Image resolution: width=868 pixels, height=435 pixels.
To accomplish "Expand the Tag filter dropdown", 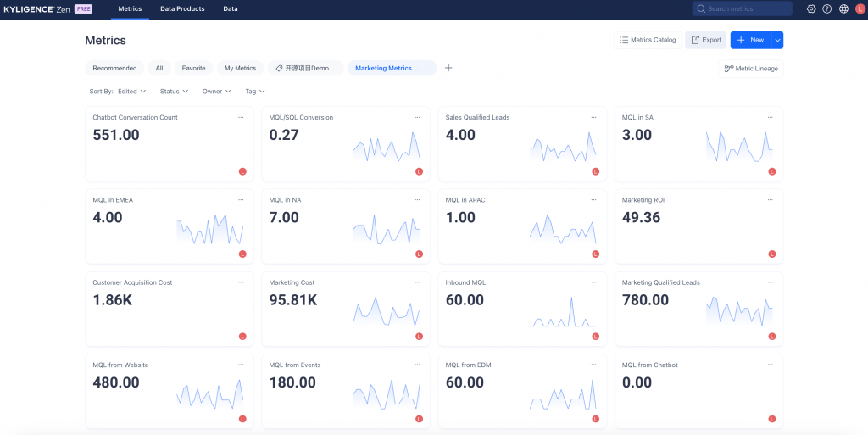I will pyautogui.click(x=255, y=91).
